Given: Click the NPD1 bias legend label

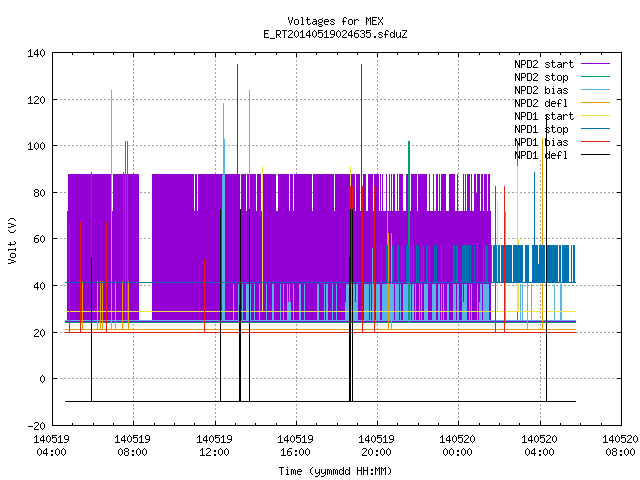Looking at the screenshot, I should [x=541, y=142].
